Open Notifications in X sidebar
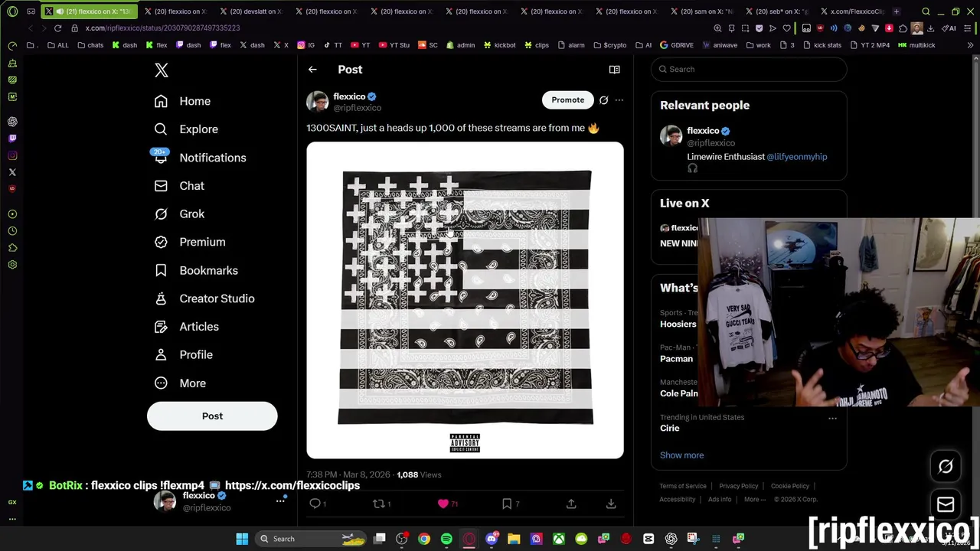 pos(199,158)
